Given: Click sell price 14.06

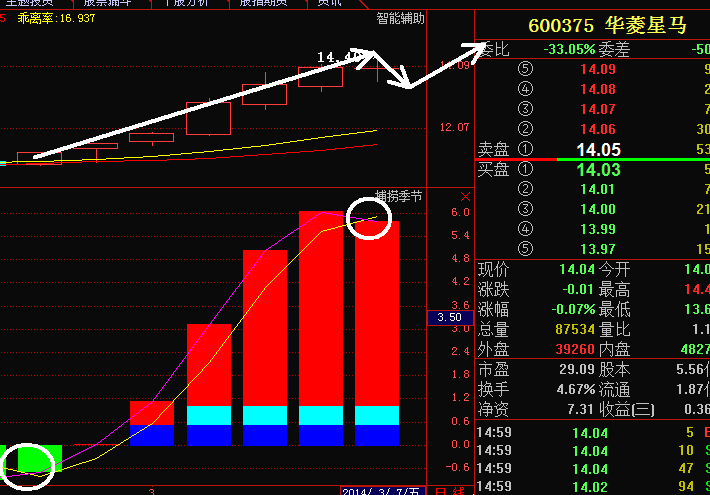Looking at the screenshot, I should 598,129.
